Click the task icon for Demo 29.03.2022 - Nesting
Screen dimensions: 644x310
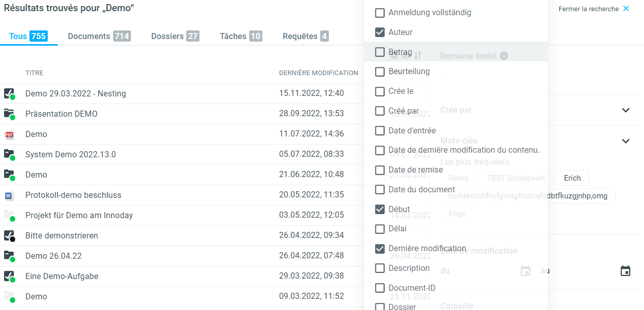(x=9, y=93)
